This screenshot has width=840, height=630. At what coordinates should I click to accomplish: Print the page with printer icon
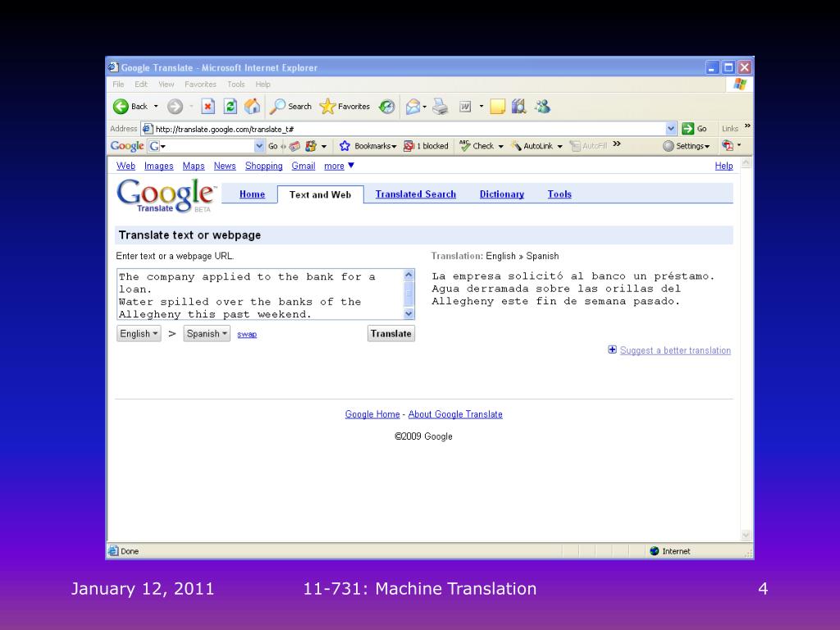(x=440, y=107)
